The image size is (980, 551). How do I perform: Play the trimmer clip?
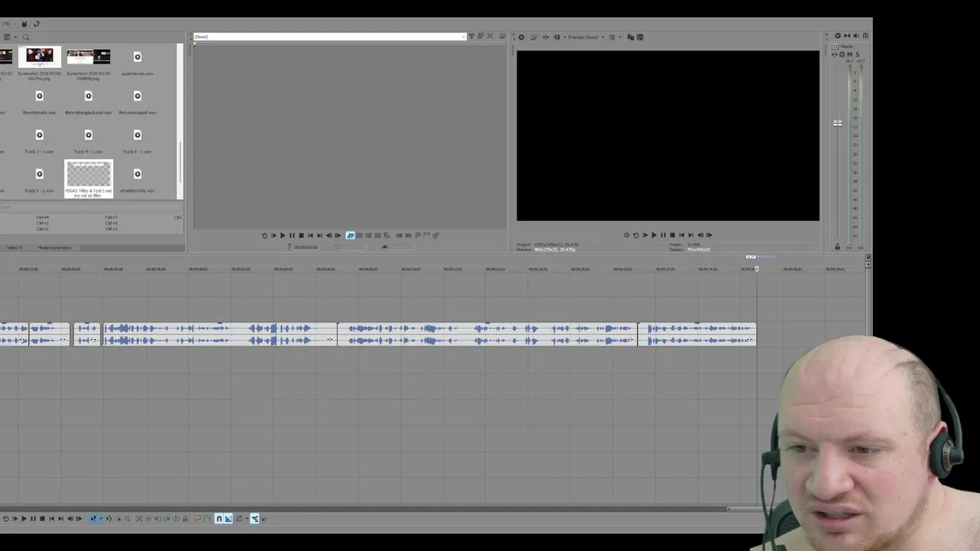tap(283, 235)
